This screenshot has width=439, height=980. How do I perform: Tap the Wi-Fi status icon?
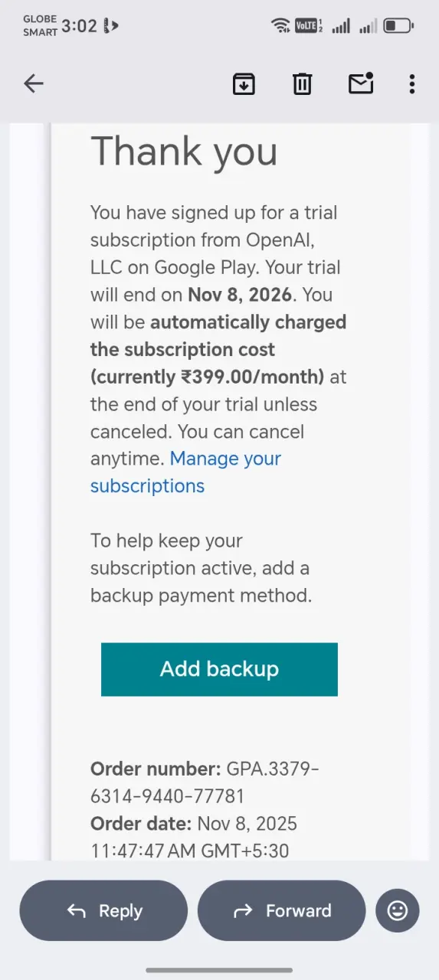tap(280, 25)
